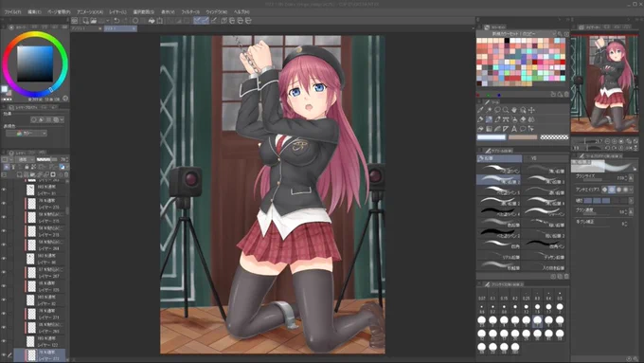The height and width of the screenshot is (363, 644).
Task: Hide layer レイヤー 270 via eye icon
Action: coord(4,203)
